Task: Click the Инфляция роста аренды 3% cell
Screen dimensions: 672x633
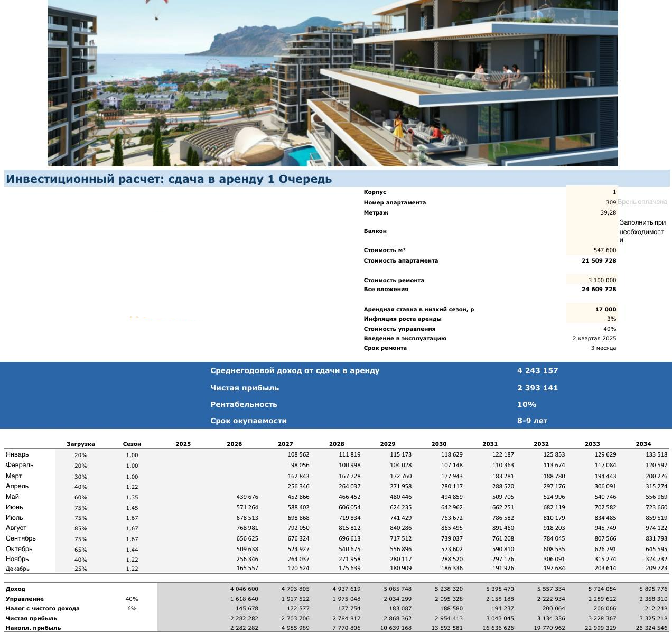Action: pyautogui.click(x=592, y=319)
